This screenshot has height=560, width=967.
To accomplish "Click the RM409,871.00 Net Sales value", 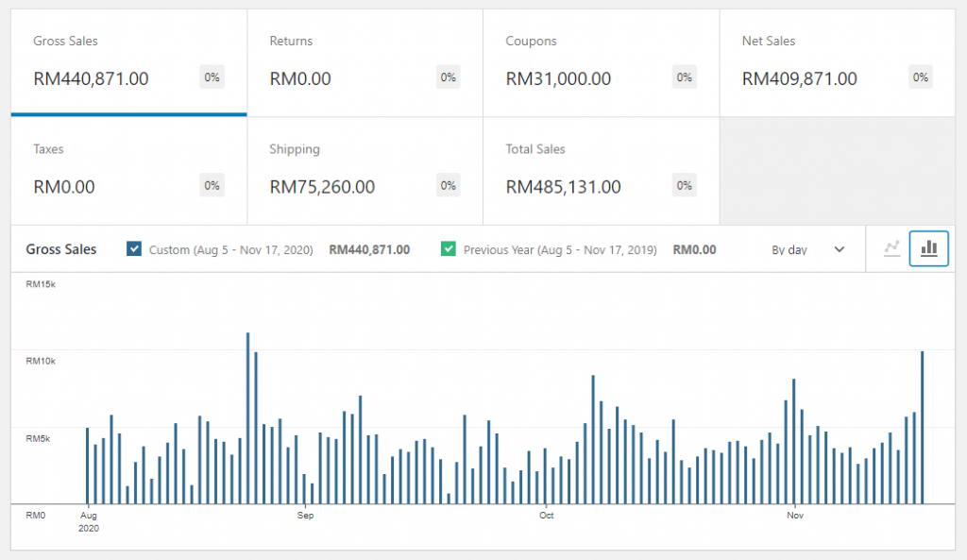I will (799, 79).
